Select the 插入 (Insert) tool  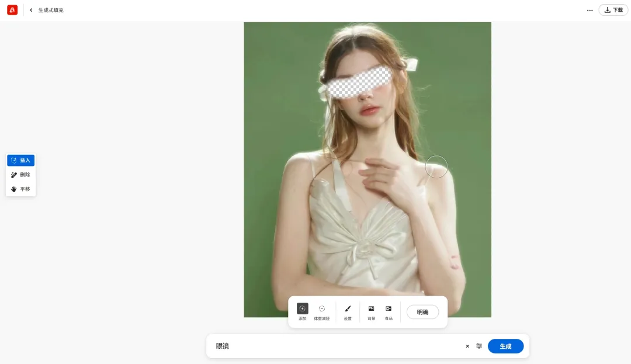tap(20, 160)
